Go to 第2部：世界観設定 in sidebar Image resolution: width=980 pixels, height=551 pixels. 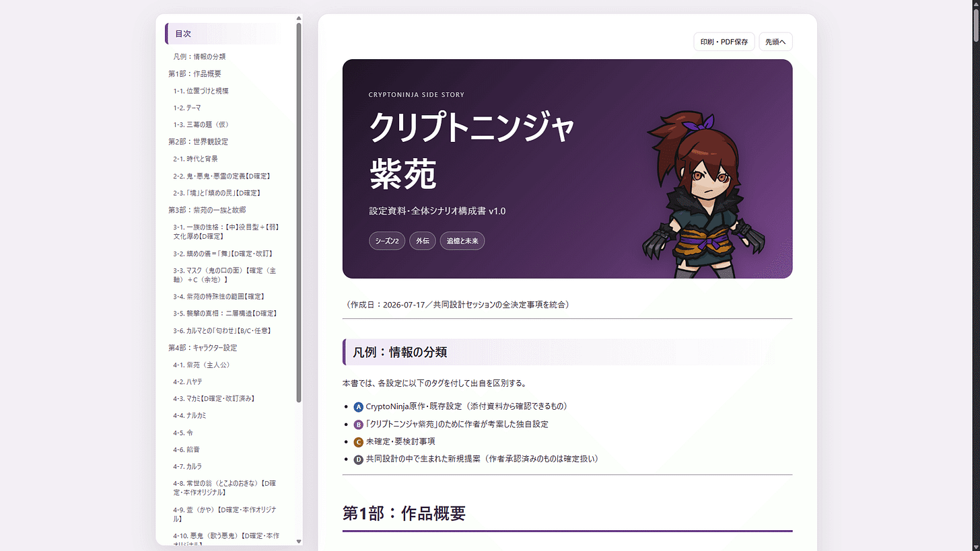coord(198,142)
